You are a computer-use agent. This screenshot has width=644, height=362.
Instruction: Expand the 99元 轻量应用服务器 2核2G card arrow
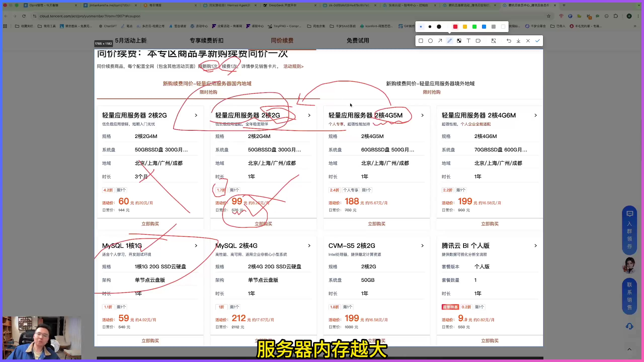pyautogui.click(x=309, y=115)
